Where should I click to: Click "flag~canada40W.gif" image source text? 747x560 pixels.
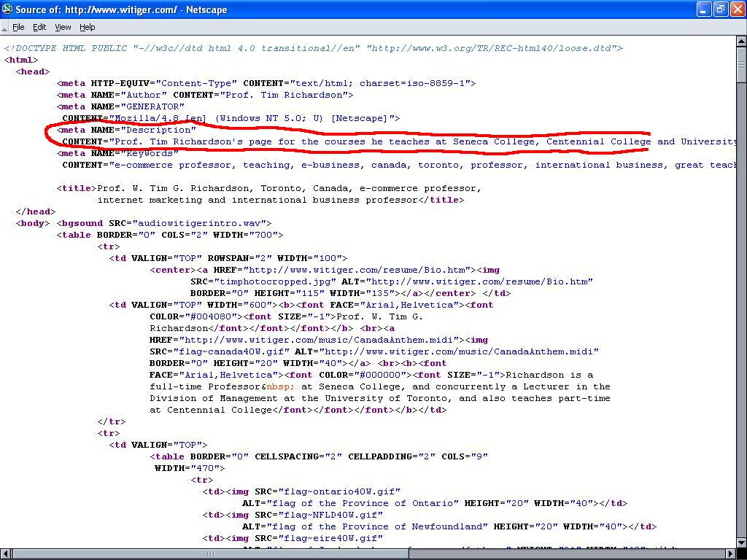click(234, 351)
